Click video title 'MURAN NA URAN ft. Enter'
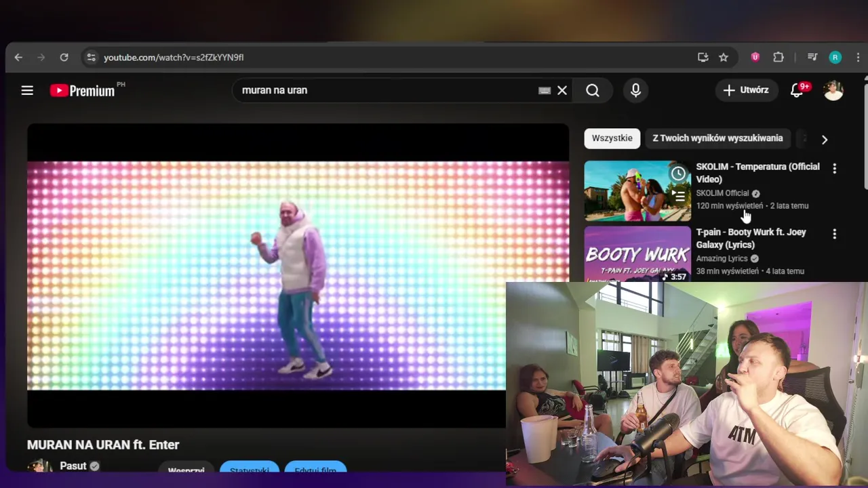Screen dimensions: 868x488 103,445
